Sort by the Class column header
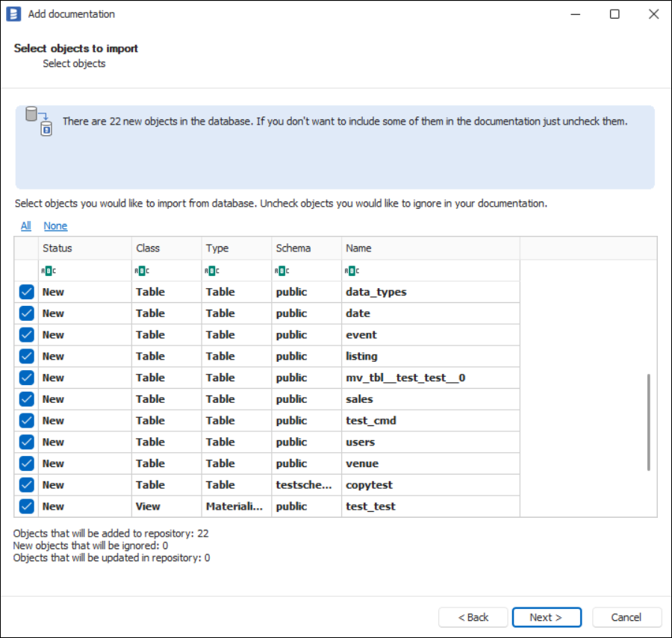This screenshot has width=672, height=638. (167, 248)
